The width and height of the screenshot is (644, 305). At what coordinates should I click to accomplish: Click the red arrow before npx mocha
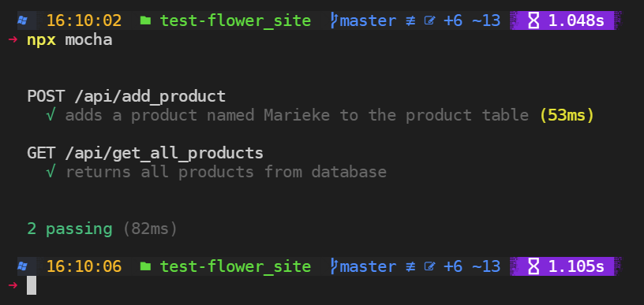pos(13,40)
